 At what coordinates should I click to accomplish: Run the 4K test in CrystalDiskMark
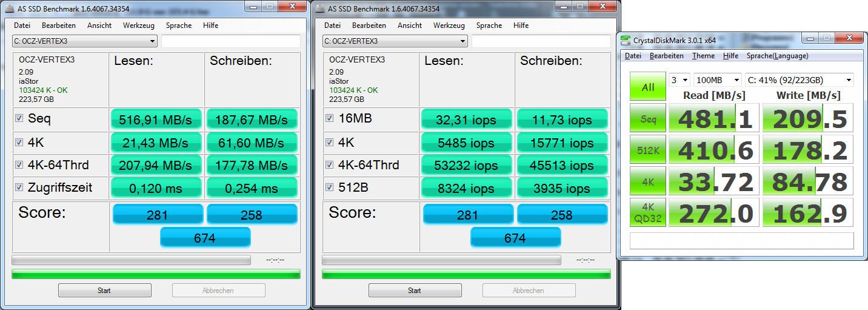(x=647, y=181)
